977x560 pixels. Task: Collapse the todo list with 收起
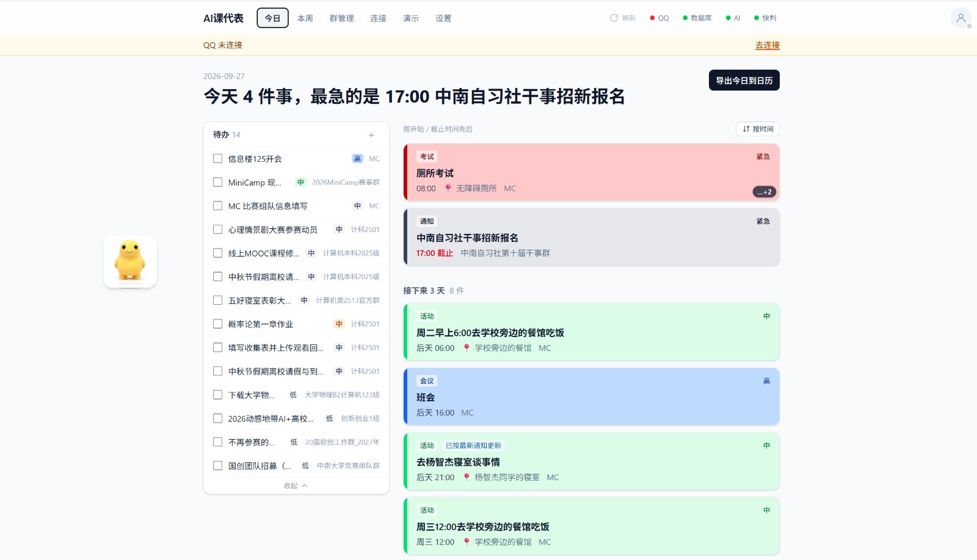tap(296, 485)
